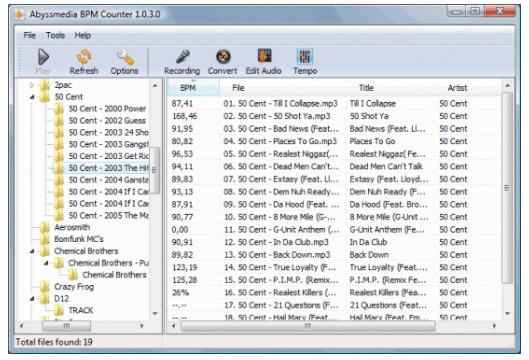Open the Edit Audio tool icon

tap(264, 56)
